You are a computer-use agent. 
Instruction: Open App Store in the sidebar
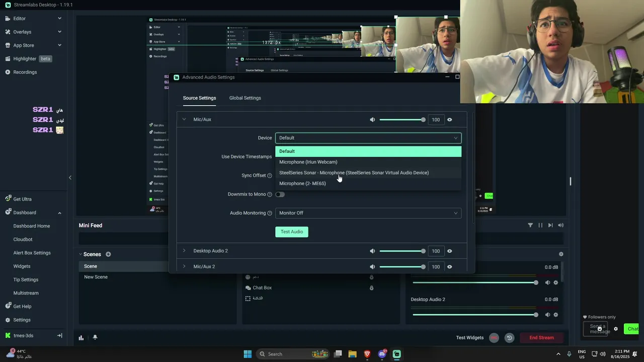pos(24,45)
